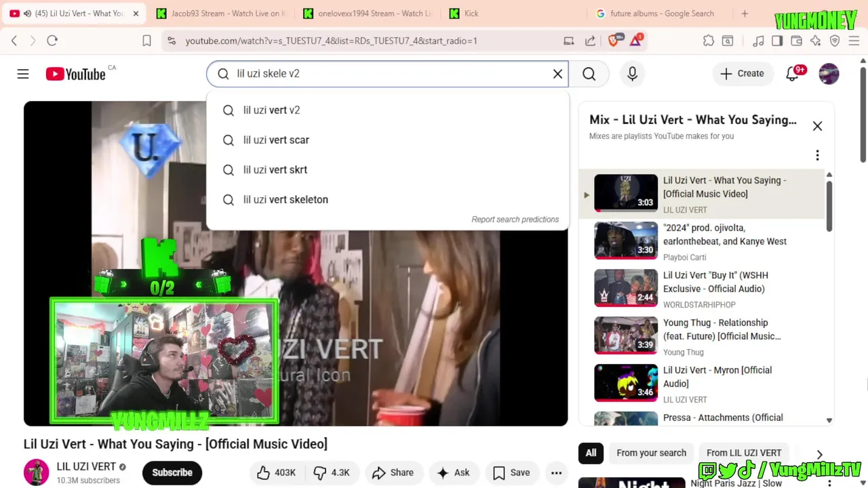Open the browser hamburger main menu
This screenshot has height=488, width=868.
point(854,41)
